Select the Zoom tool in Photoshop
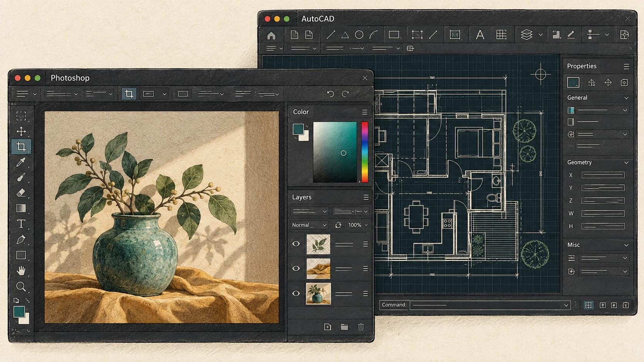 click(x=21, y=286)
